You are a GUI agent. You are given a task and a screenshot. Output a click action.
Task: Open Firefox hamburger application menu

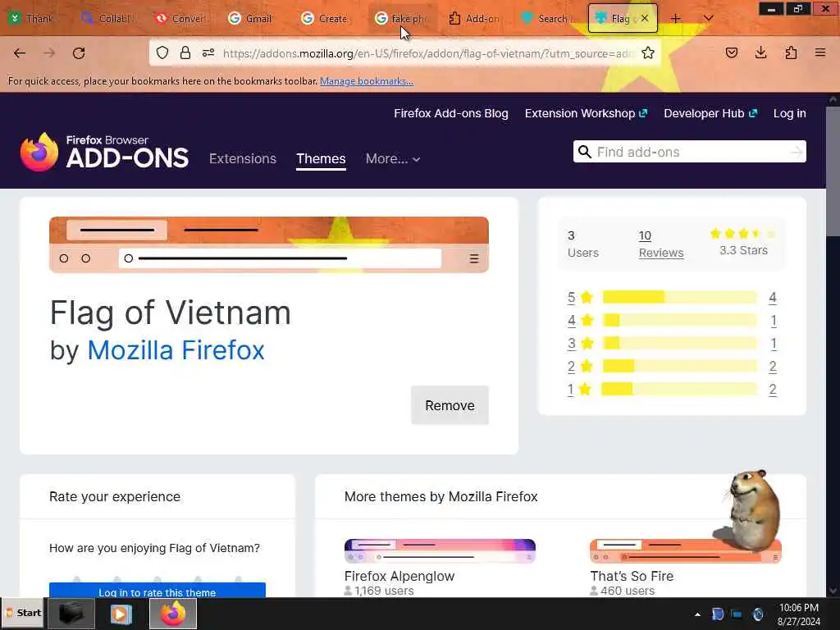(820, 52)
